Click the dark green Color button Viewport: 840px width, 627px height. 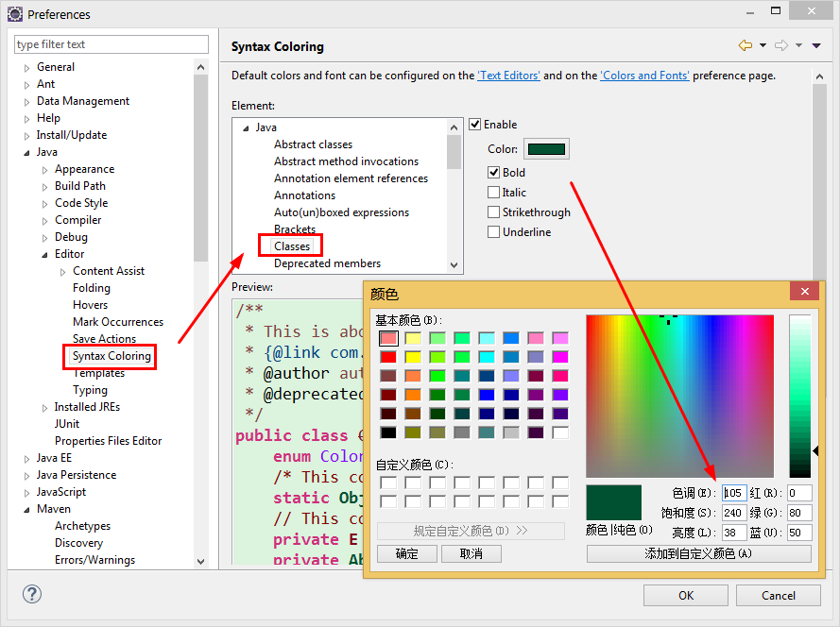point(546,149)
